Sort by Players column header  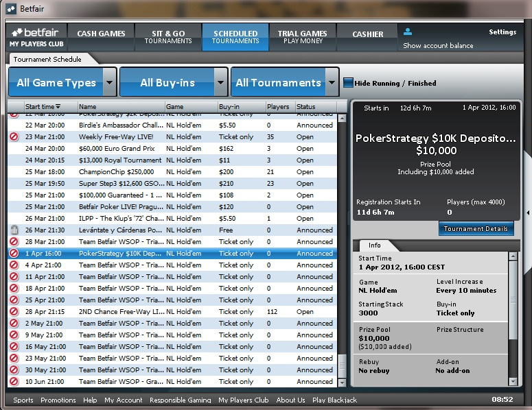(x=280, y=107)
